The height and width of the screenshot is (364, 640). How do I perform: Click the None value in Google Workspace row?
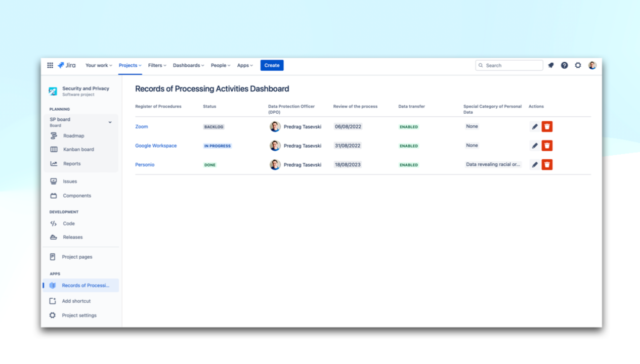(472, 146)
